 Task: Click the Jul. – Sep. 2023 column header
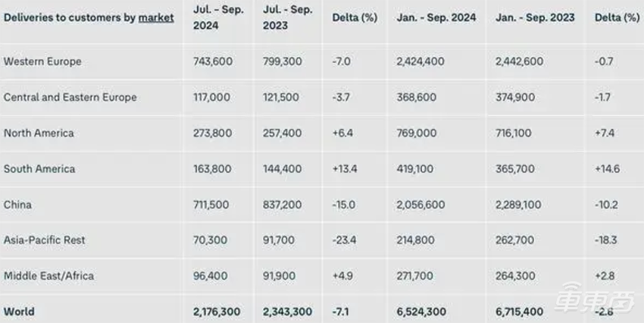(287, 17)
